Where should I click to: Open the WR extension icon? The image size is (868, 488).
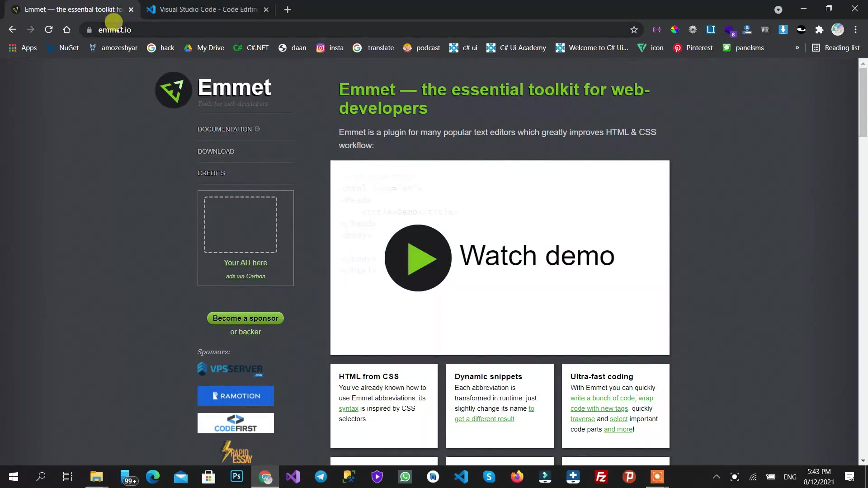click(765, 29)
